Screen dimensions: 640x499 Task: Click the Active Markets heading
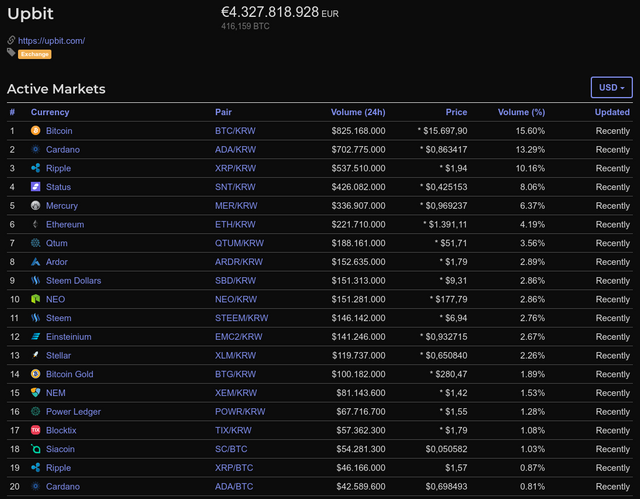click(56, 89)
